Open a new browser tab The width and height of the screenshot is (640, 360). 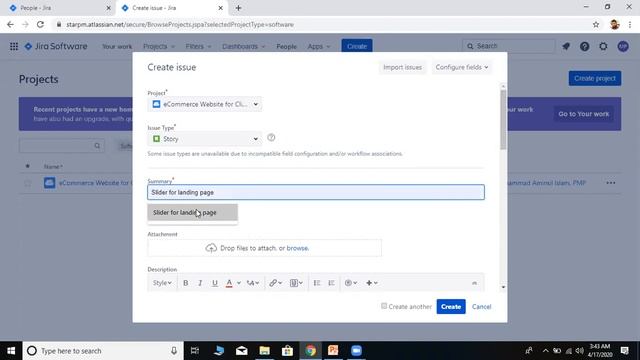click(238, 8)
